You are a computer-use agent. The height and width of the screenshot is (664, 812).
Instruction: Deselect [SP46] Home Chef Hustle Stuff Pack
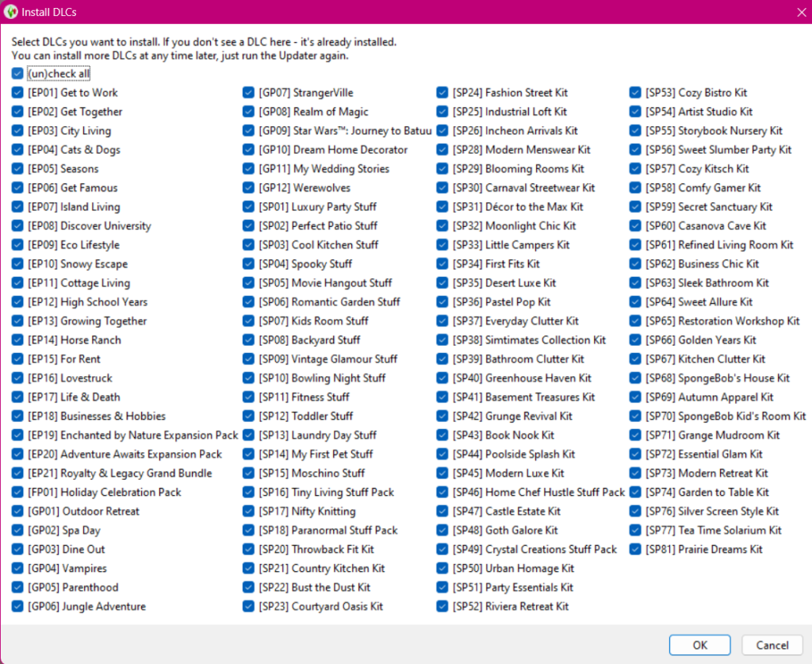(442, 493)
